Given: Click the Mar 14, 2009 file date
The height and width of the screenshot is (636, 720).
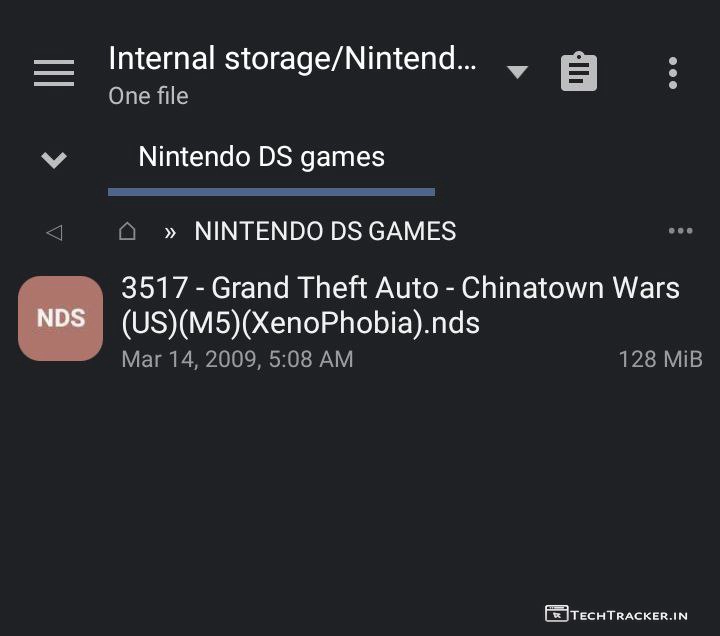Looking at the screenshot, I should [237, 358].
